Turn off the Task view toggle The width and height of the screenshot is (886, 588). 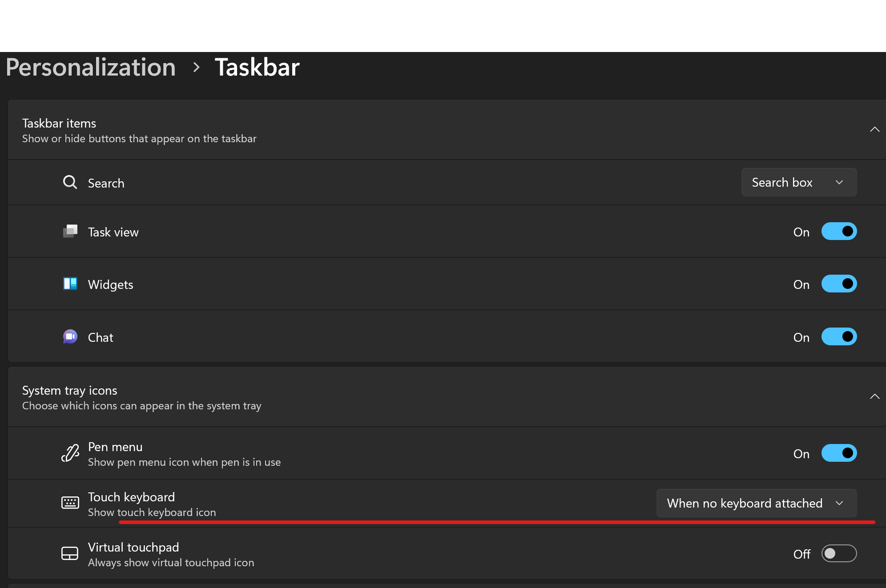coord(839,231)
